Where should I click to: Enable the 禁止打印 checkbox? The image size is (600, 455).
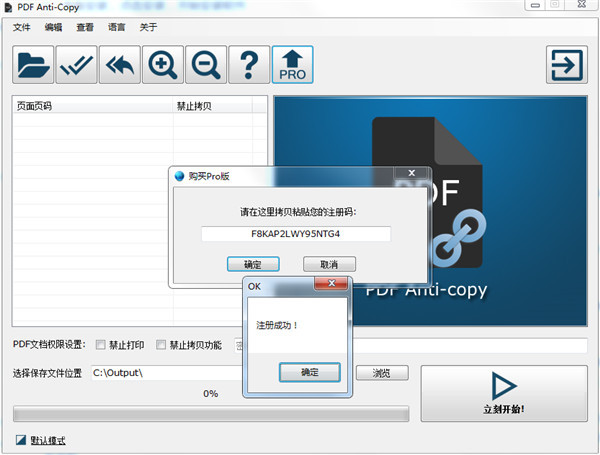tap(100, 345)
